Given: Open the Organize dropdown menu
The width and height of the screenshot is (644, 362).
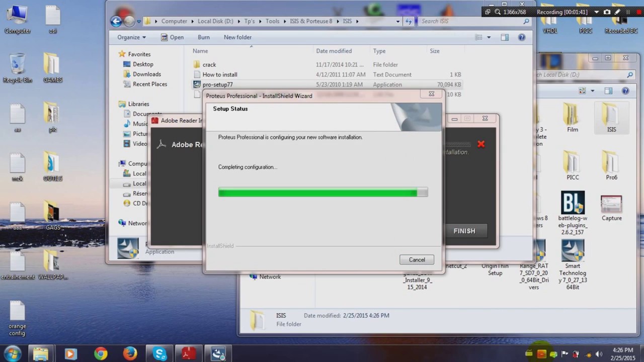Looking at the screenshot, I should (x=131, y=37).
